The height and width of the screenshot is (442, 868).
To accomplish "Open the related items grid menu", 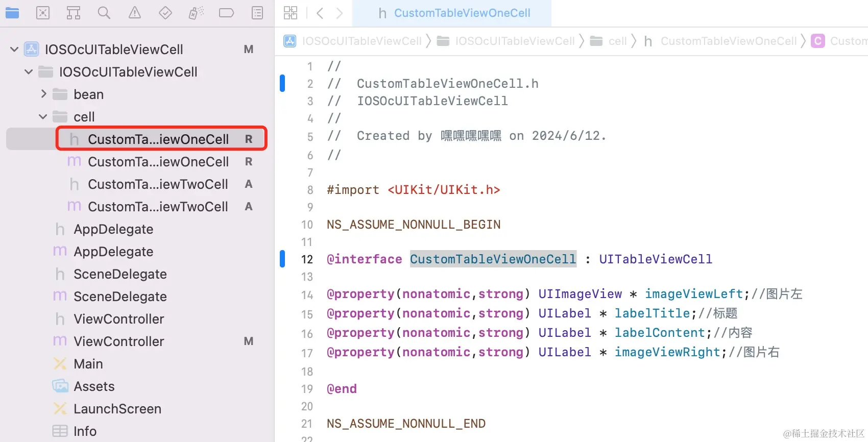I will (291, 13).
